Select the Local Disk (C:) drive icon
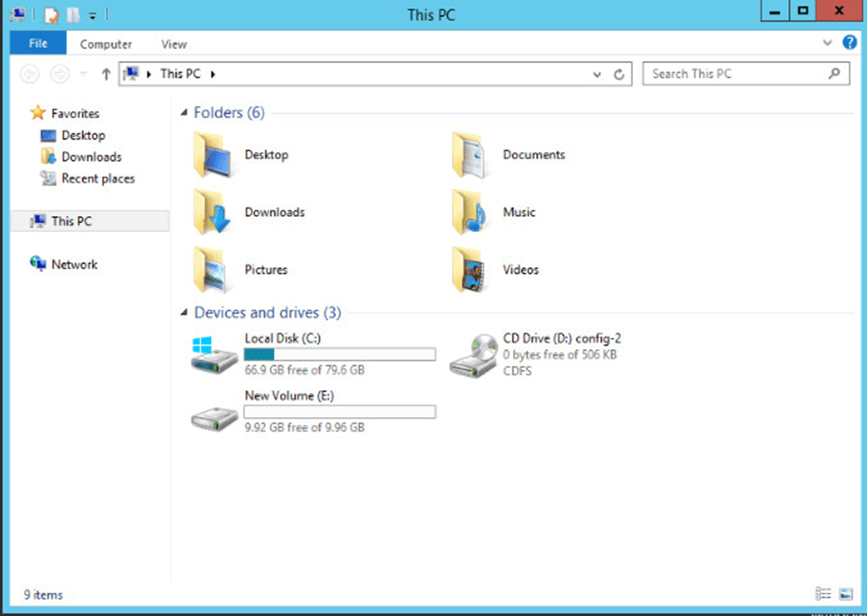The image size is (867, 616). pos(214,355)
